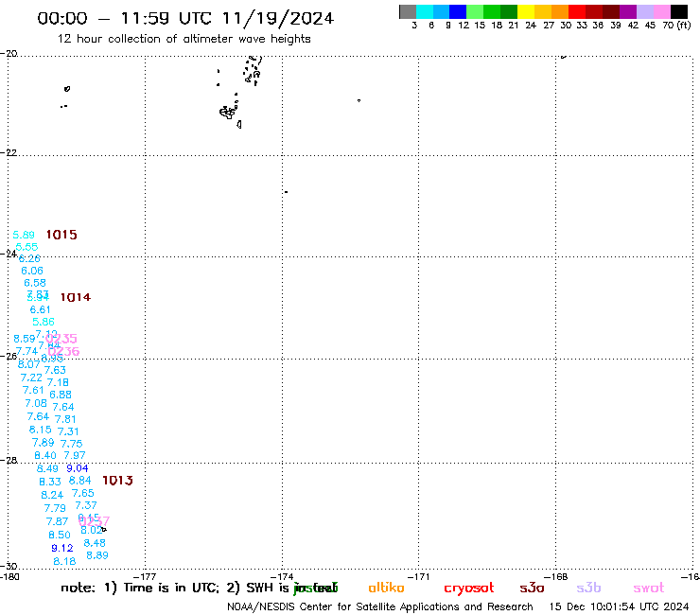Click the '12 hour collection of altimeter wave heights' subtitle
The height and width of the screenshot is (615, 700).
[x=184, y=39]
